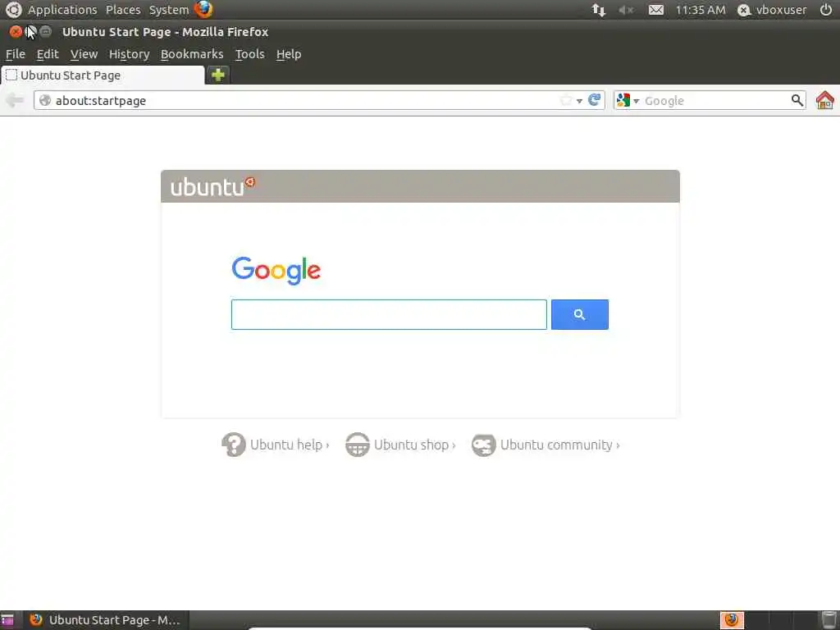Open Firefox File menu
The image size is (840, 630).
[15, 54]
